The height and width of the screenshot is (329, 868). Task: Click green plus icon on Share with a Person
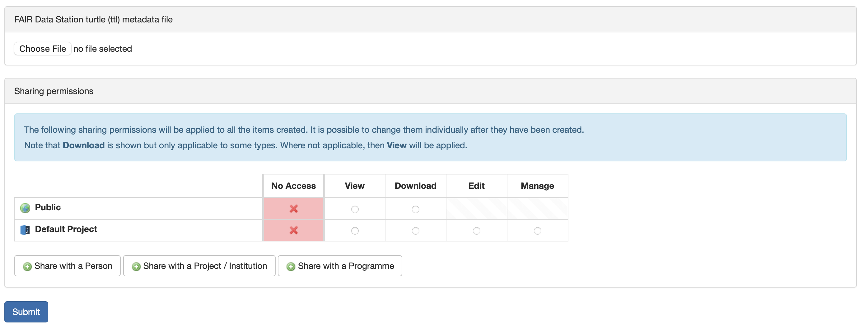click(x=27, y=267)
